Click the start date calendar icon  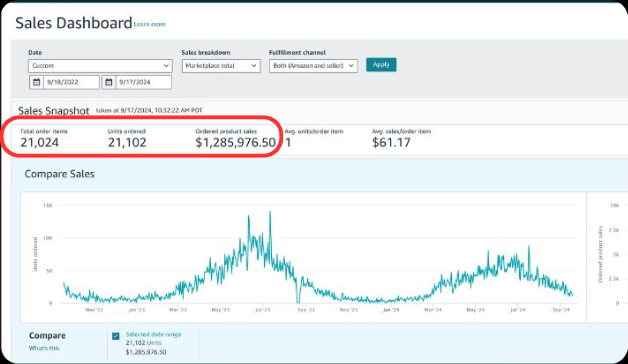[x=36, y=82]
